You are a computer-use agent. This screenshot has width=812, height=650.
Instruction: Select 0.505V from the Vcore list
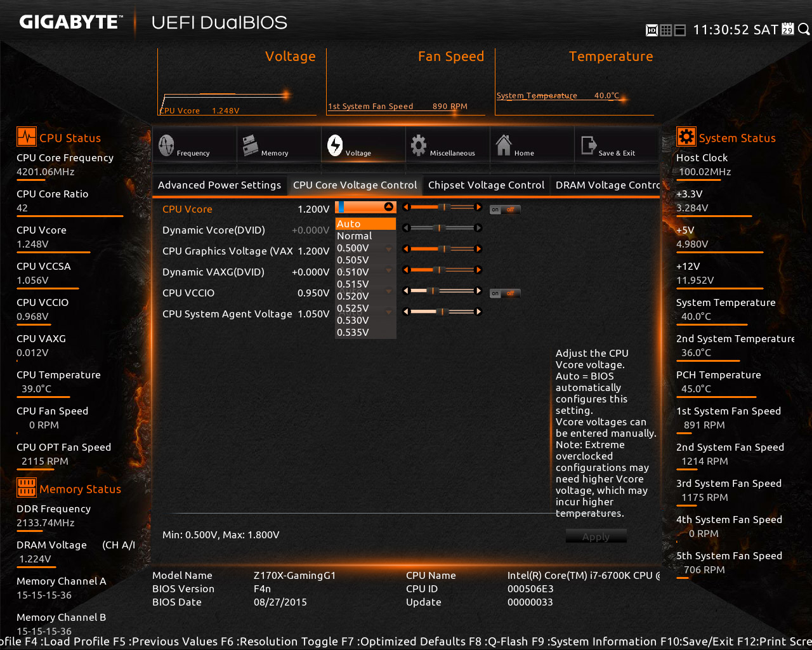click(x=365, y=260)
